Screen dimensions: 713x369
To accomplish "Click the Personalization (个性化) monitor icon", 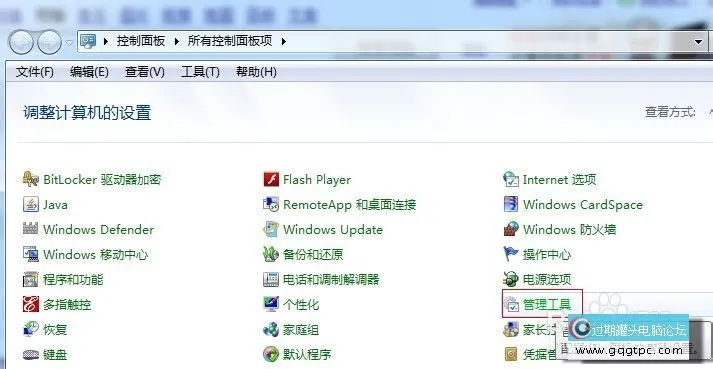I will [x=271, y=304].
